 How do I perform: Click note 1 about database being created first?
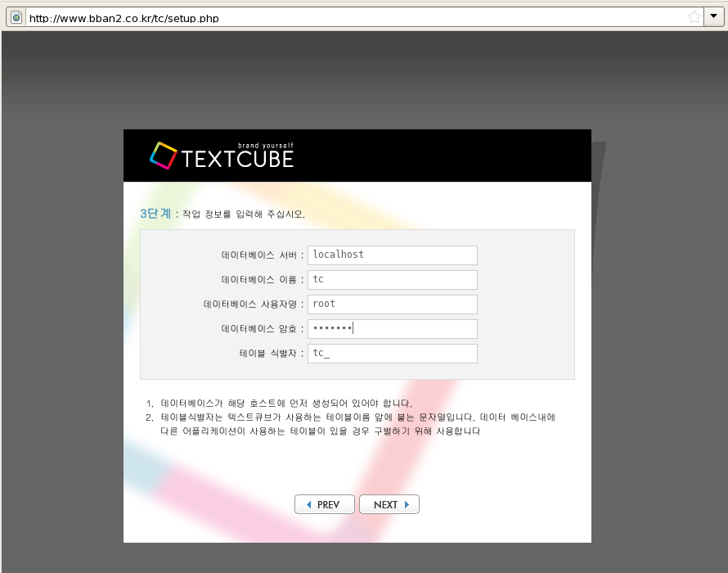click(279, 404)
